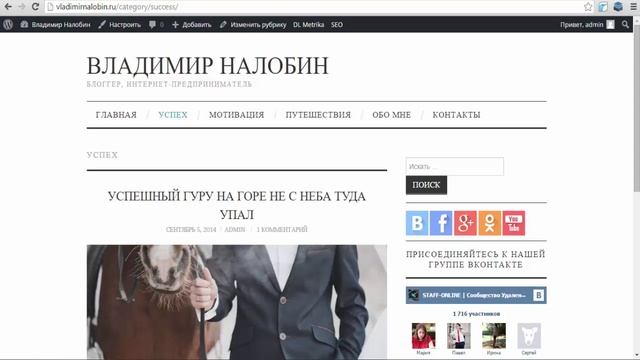Open the VKontakte social icon

(417, 223)
